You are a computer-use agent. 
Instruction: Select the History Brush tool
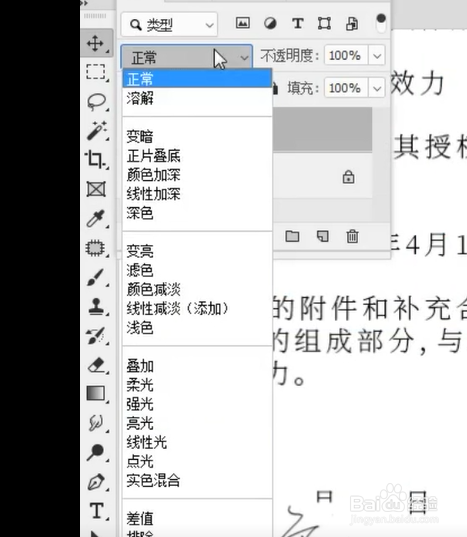[x=96, y=336]
